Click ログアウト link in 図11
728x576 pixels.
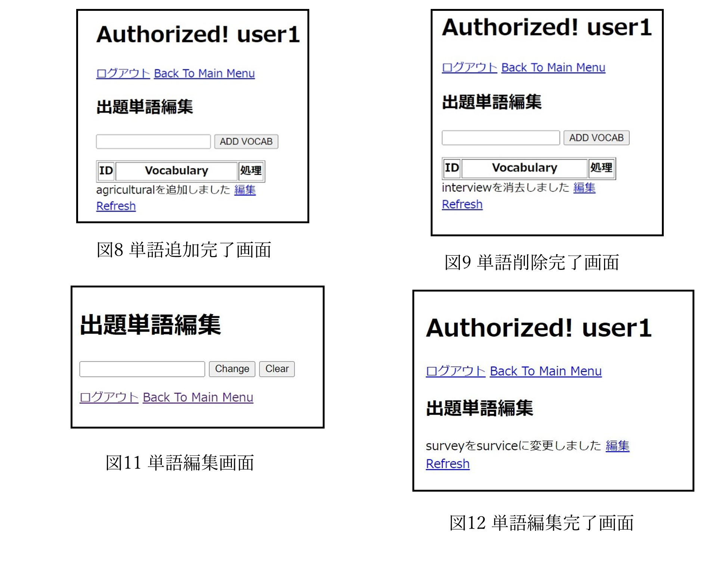(109, 397)
